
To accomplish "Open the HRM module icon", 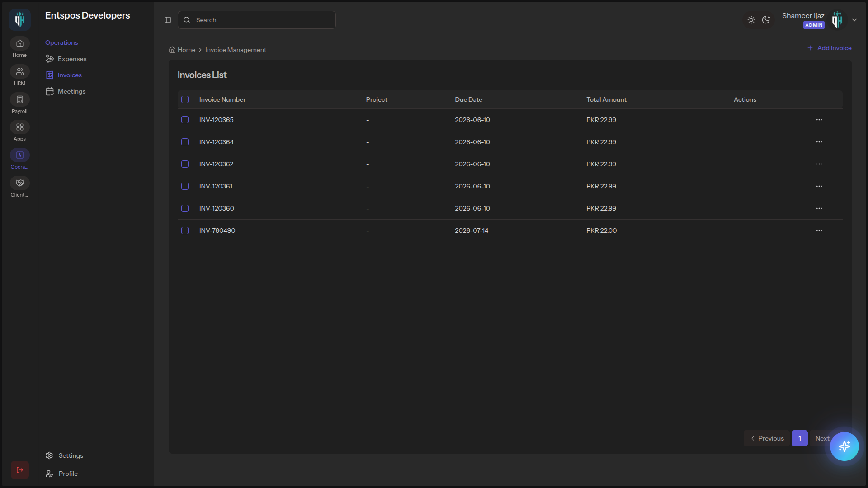I will (19, 71).
